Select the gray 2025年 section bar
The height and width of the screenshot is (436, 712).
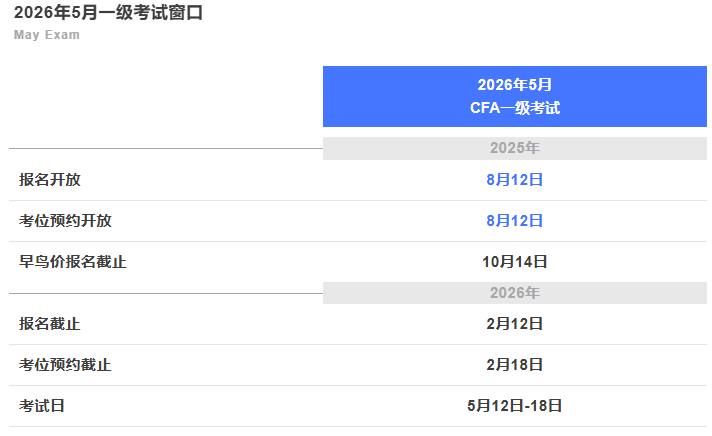pyautogui.click(x=514, y=148)
